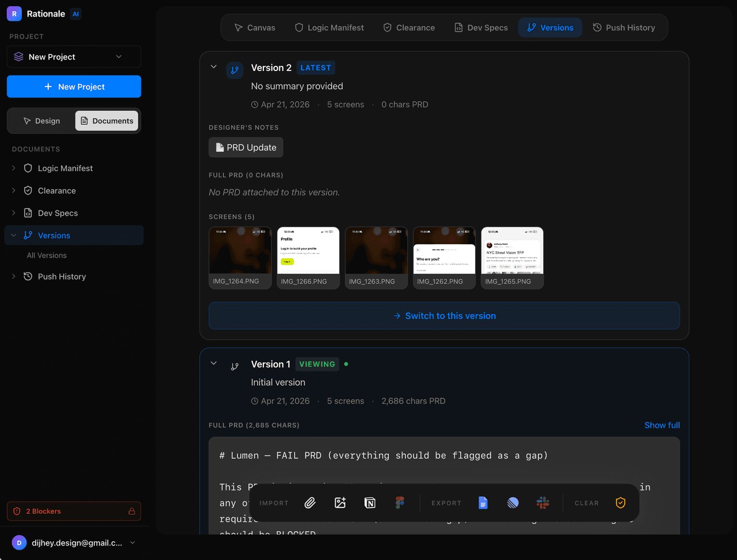Click Switch to this version
The height and width of the screenshot is (560, 737).
pos(444,316)
